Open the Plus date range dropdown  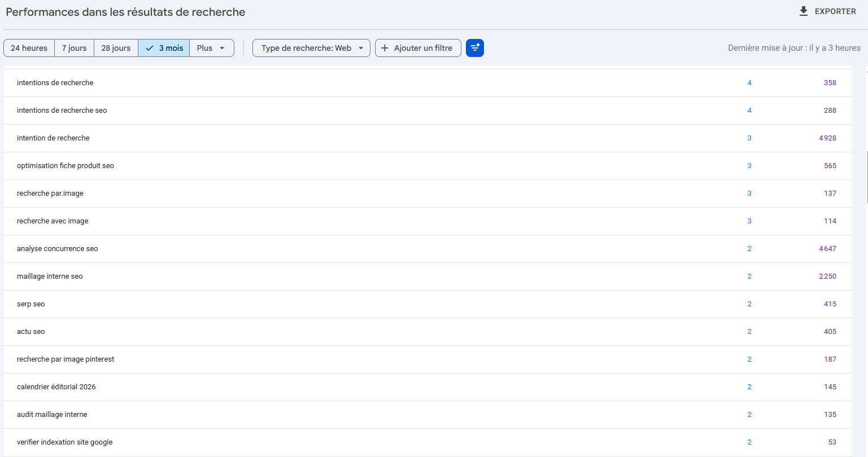[211, 48]
